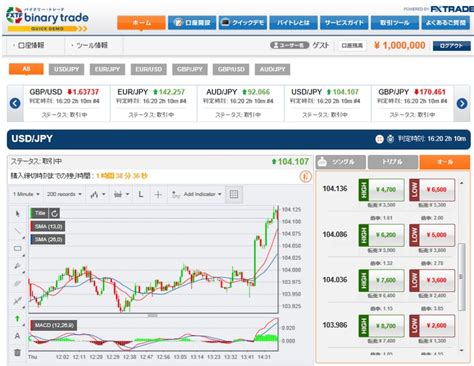Click the add indicator chart icon
The height and width of the screenshot is (366, 474).
pyautogui.click(x=175, y=194)
